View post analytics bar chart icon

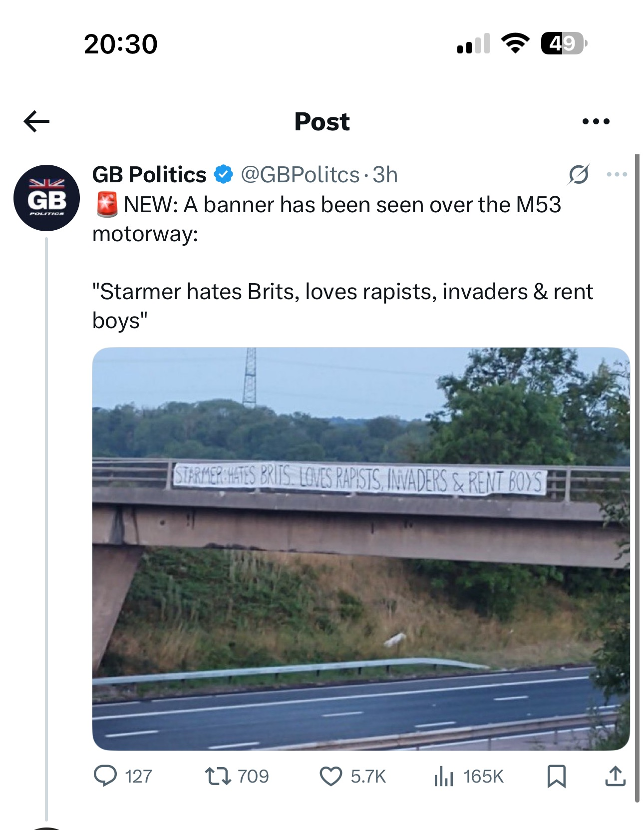(x=443, y=777)
